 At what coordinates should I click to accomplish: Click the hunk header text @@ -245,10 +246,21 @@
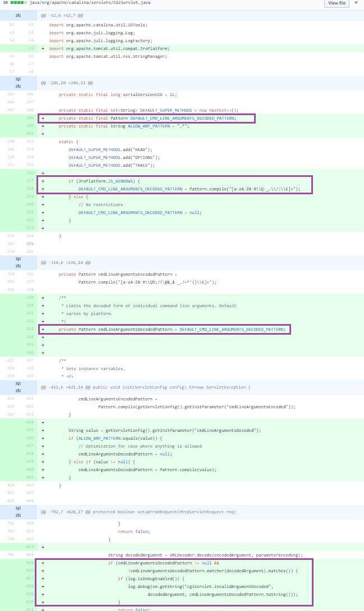[66, 83]
